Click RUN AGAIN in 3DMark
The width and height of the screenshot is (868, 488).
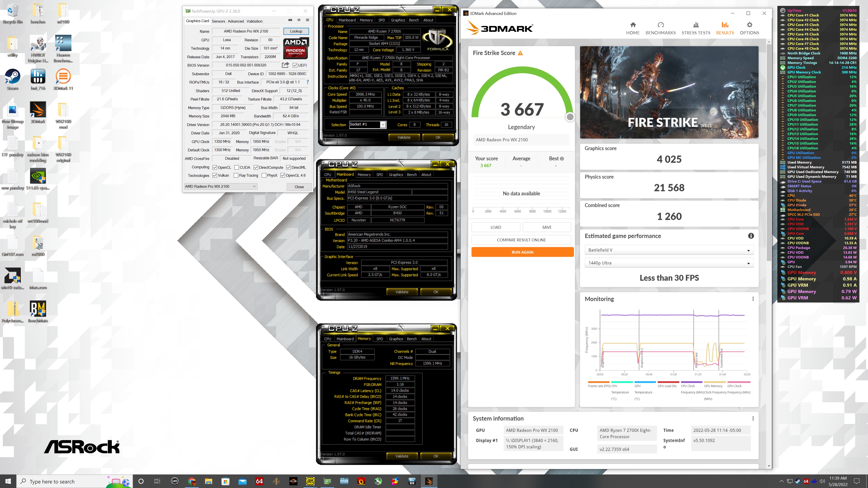522,252
